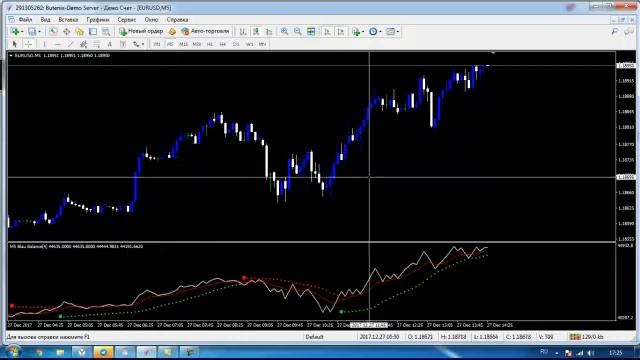Image resolution: width=640 pixels, height=360 pixels.
Task: Select the Trendline tool
Action: click(x=71, y=44)
